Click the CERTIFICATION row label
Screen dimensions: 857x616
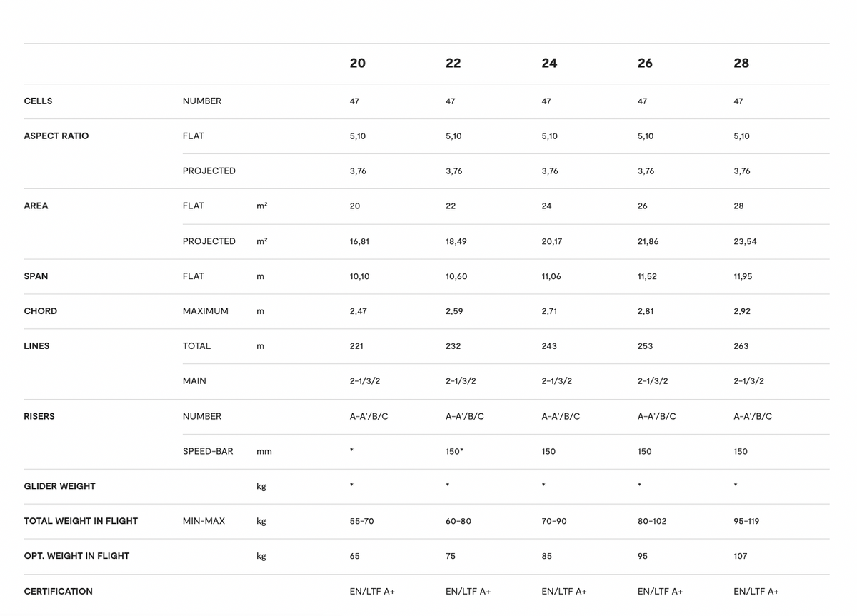tap(59, 591)
